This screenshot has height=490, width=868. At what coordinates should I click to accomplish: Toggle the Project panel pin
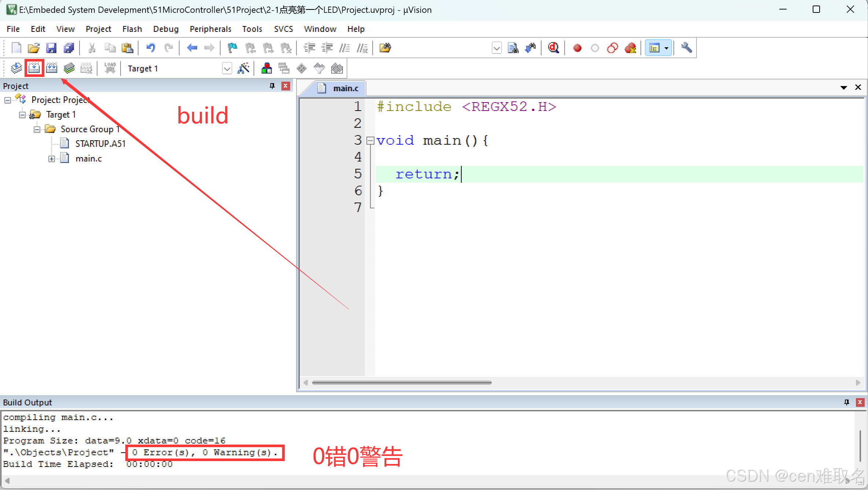(x=272, y=86)
